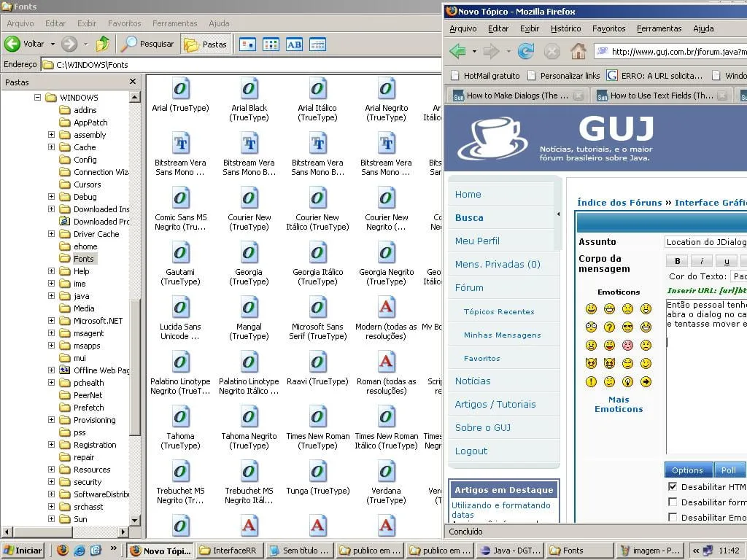Switch to InterfaceRR taskbar item
Image resolution: width=747 pixels, height=560 pixels.
pos(229,551)
